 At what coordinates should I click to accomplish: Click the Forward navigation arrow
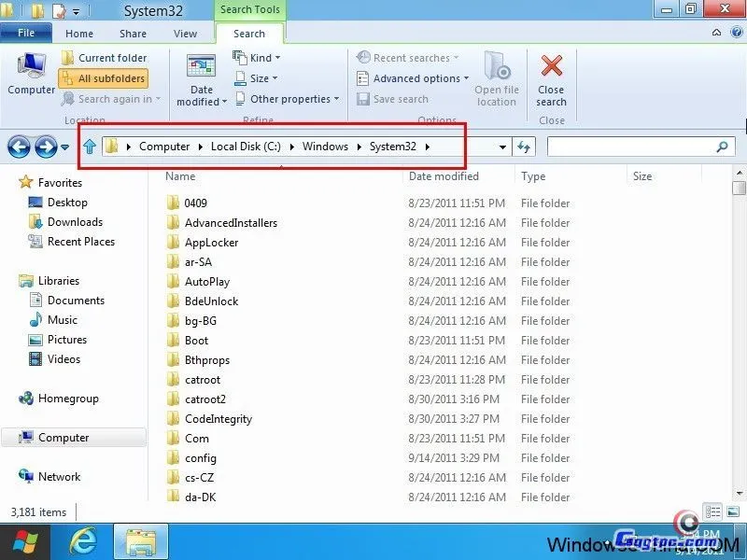click(45, 147)
